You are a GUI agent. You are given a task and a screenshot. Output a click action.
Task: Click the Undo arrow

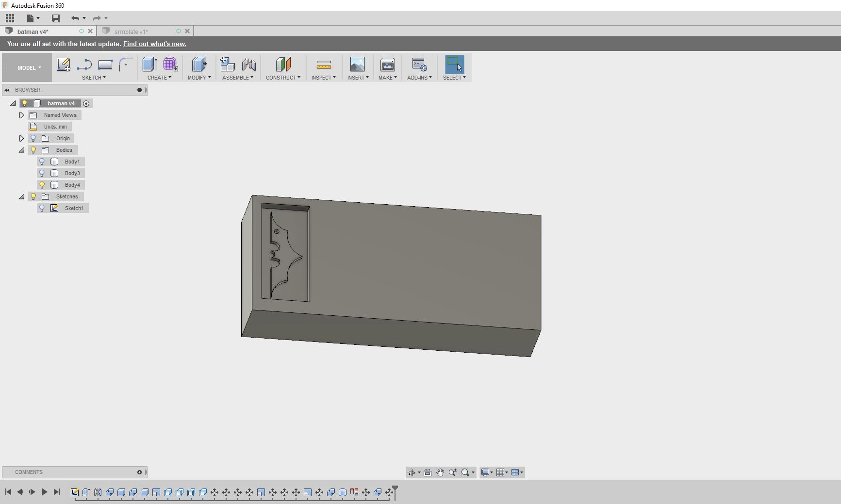75,18
